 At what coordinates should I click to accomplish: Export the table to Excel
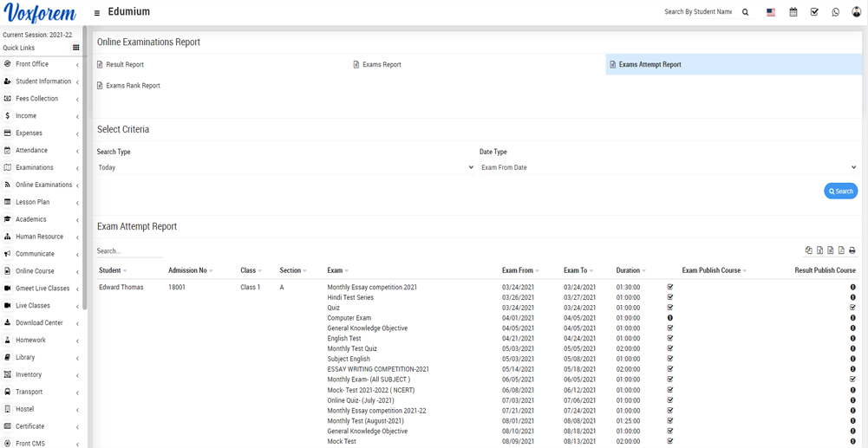pos(819,250)
